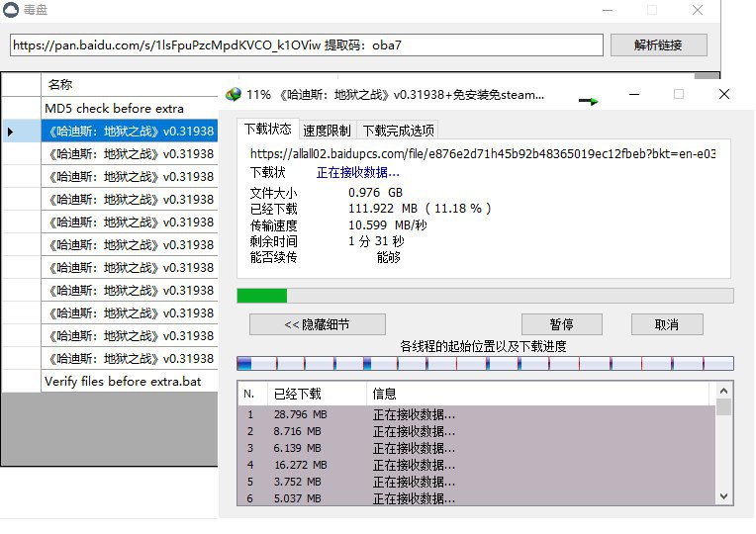This screenshot has width=756, height=534.
Task: Click the file size value 0.976 GB
Action: pyautogui.click(x=375, y=193)
